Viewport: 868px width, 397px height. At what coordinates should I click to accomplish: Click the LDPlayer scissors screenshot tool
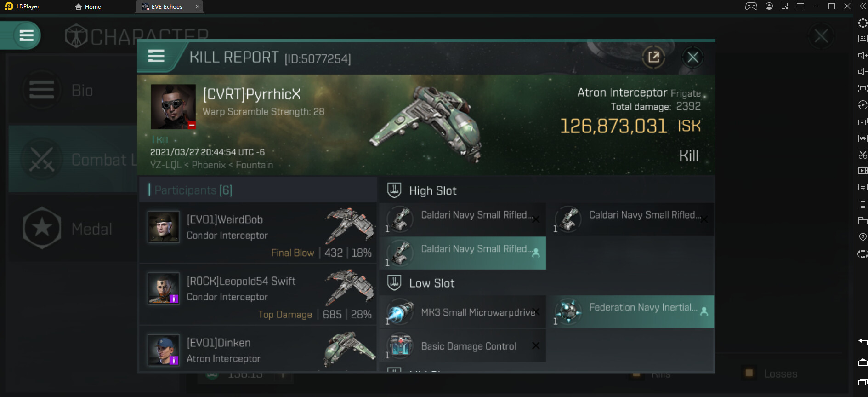pyautogui.click(x=862, y=155)
